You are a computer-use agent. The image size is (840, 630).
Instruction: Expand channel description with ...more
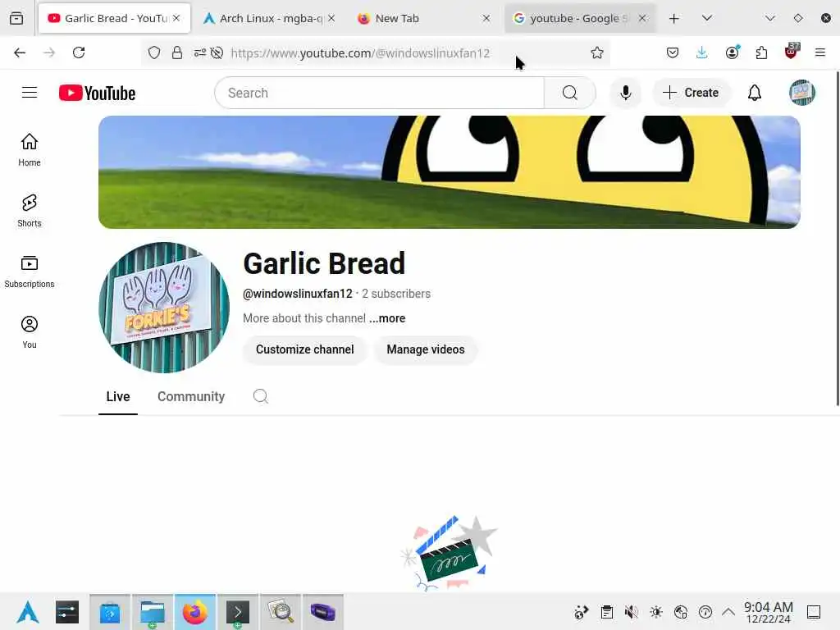pos(387,318)
